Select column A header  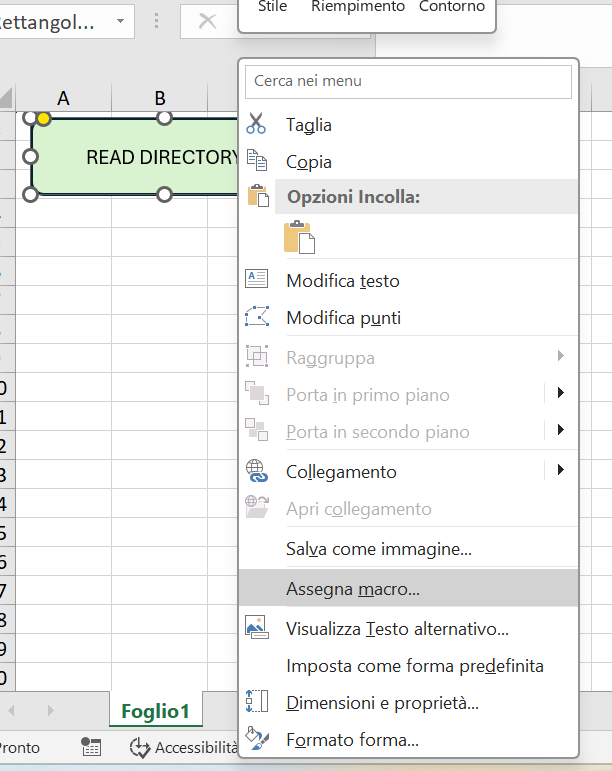(x=63, y=98)
